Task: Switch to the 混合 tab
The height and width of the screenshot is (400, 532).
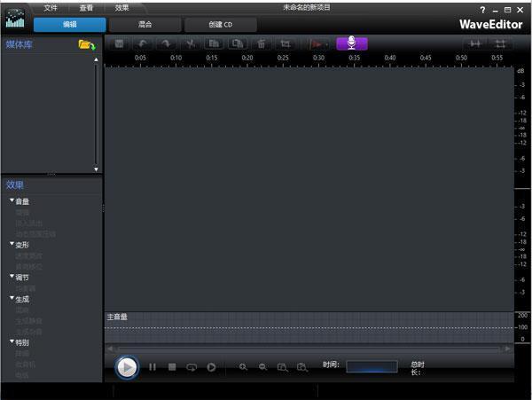Action: pos(145,25)
